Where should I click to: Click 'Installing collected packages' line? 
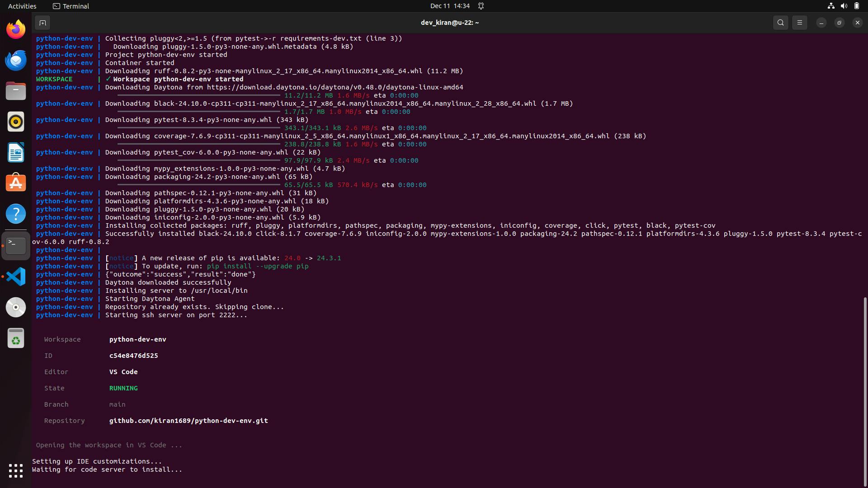[x=410, y=225]
